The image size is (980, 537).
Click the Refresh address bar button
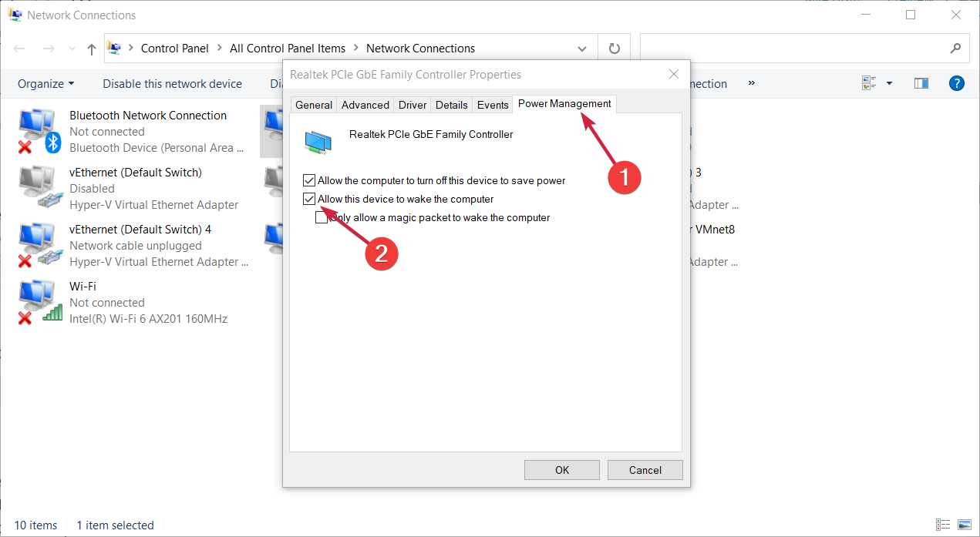point(615,48)
